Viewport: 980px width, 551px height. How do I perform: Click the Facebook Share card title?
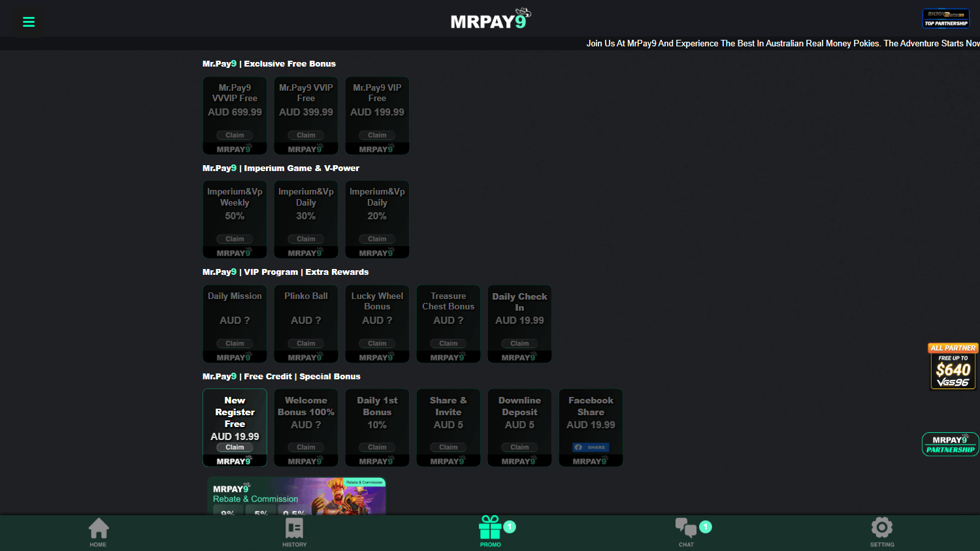coord(591,406)
